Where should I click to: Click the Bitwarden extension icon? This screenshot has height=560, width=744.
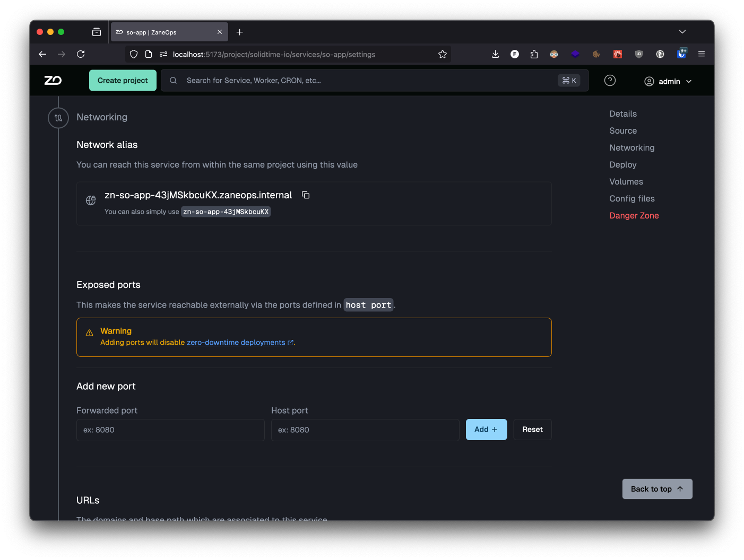click(682, 54)
